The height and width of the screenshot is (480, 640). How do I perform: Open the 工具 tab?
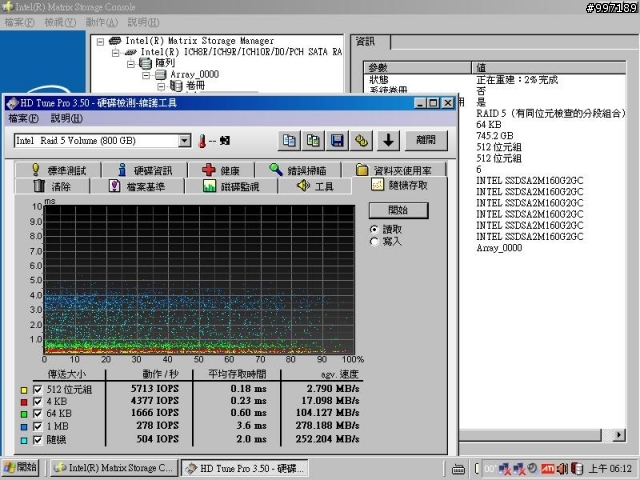315,186
